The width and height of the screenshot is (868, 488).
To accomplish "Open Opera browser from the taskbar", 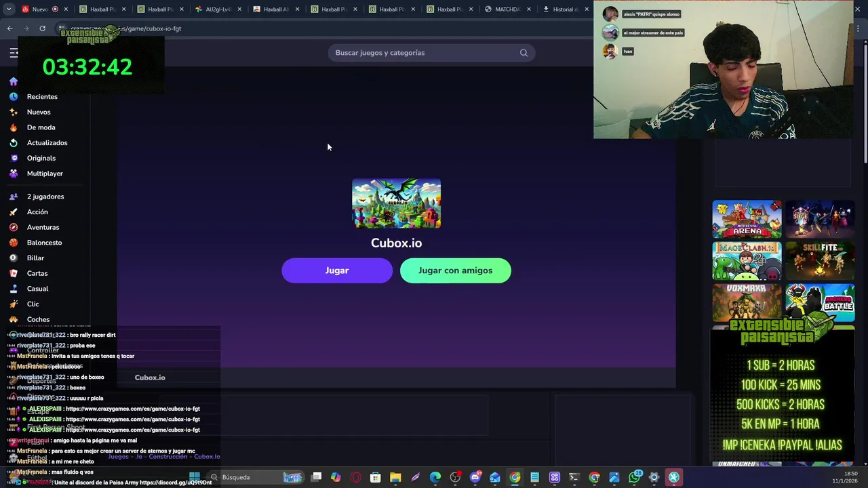I will [356, 477].
